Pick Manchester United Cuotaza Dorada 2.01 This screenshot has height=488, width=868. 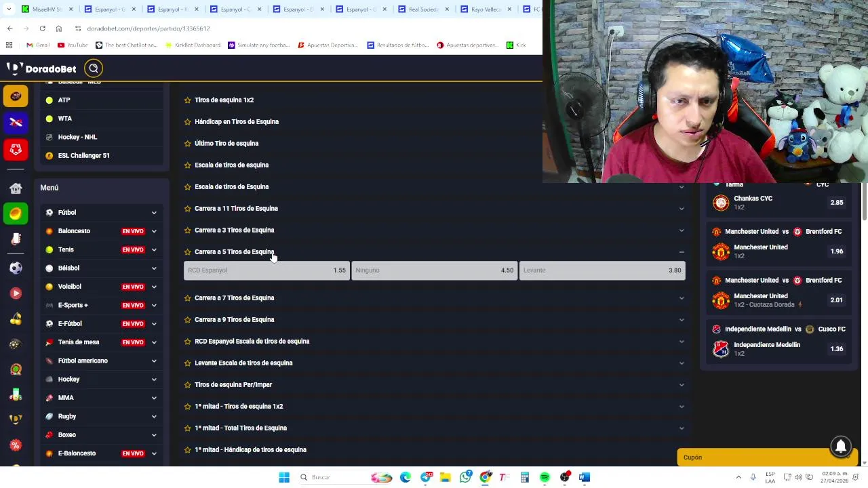[x=837, y=300]
